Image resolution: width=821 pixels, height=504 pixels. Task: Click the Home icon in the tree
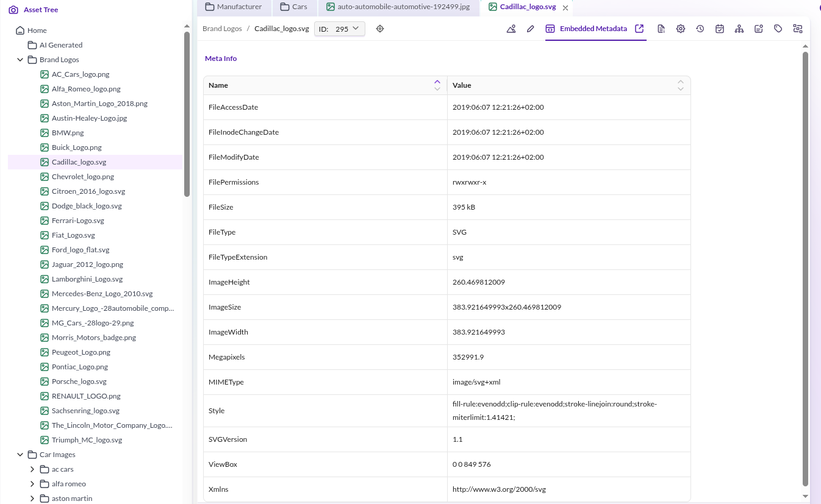click(20, 30)
